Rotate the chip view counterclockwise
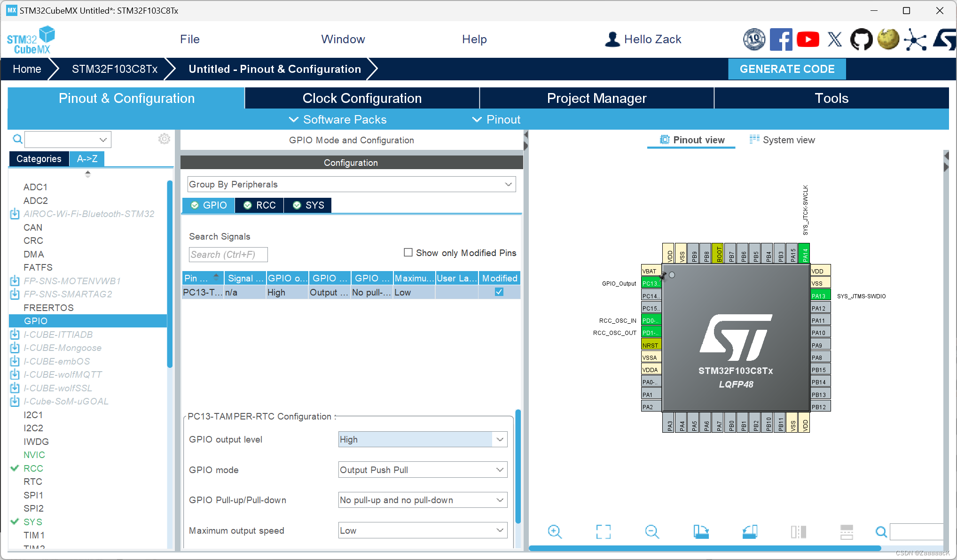Screen dimensions: 957x560 [x=750, y=531]
